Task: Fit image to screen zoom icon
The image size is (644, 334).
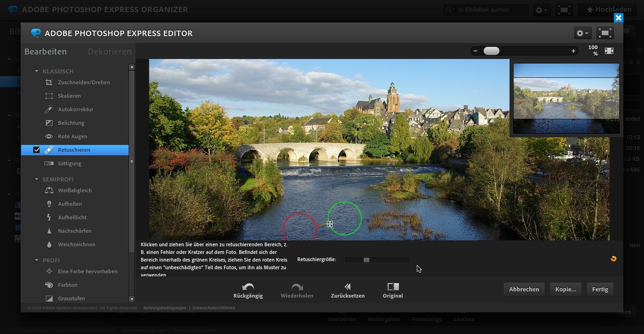Action: pyautogui.click(x=609, y=51)
